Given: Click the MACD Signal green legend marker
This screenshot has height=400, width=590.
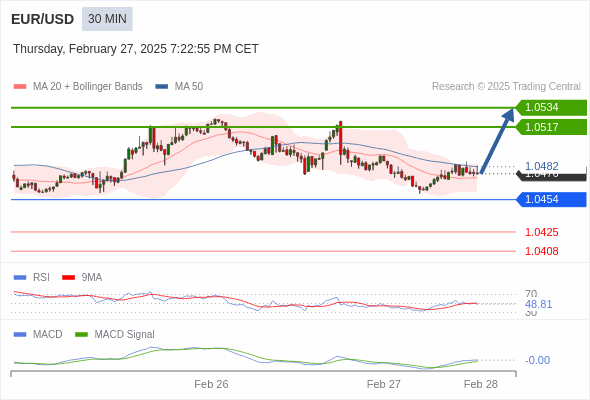Looking at the screenshot, I should tap(81, 335).
